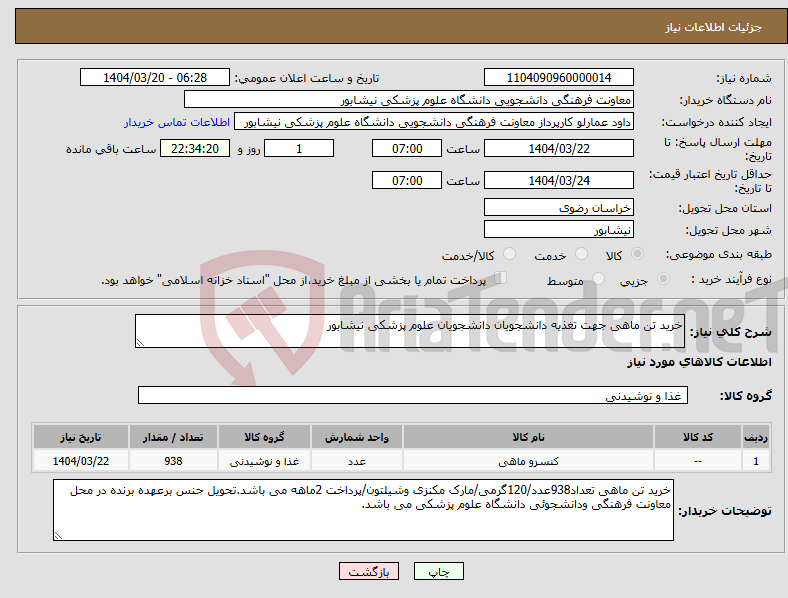The image size is (788, 598).
Task: Click the کد کالا cell showing --
Action: (698, 461)
